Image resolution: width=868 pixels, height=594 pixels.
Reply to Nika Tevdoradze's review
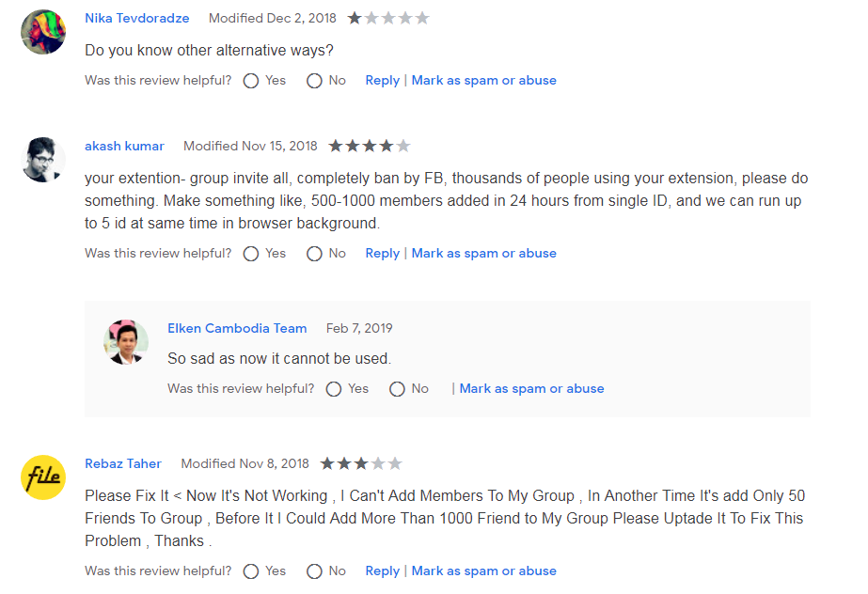click(382, 80)
